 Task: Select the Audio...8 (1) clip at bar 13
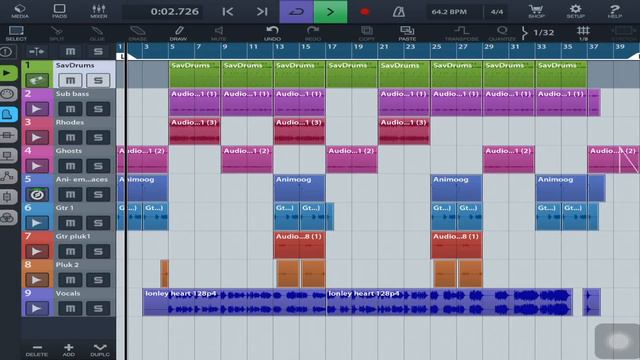point(299,245)
